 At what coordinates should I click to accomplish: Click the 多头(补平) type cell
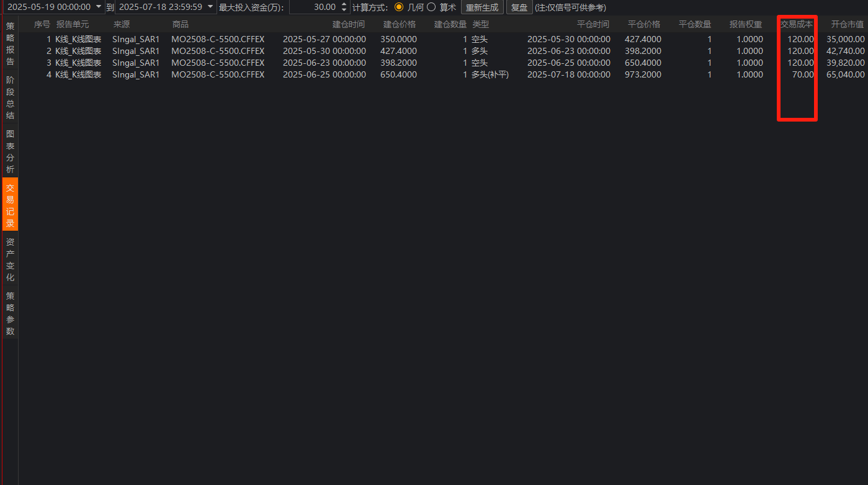tap(490, 74)
